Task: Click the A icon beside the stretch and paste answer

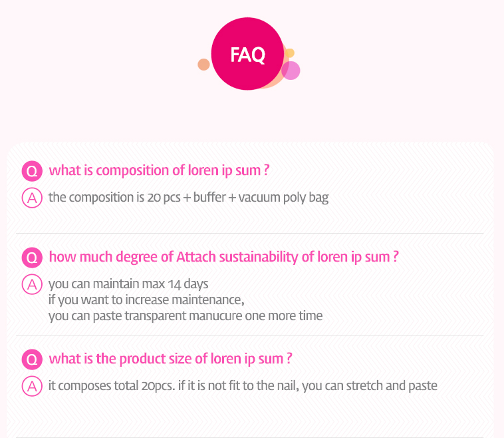Action: [31, 386]
